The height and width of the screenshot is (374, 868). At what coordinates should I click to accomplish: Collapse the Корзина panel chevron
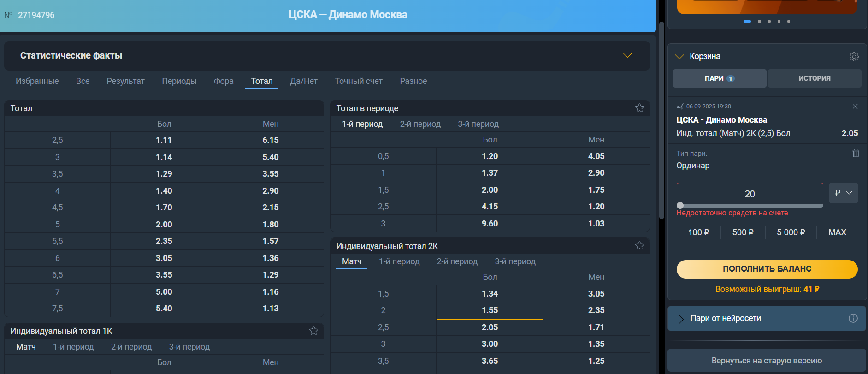679,56
